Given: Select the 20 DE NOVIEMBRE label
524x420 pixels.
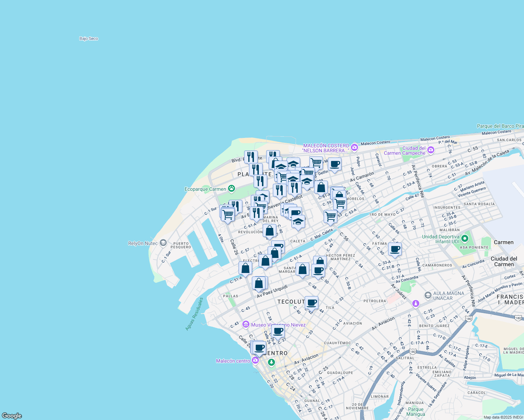Looking at the screenshot, I should 357,406.
